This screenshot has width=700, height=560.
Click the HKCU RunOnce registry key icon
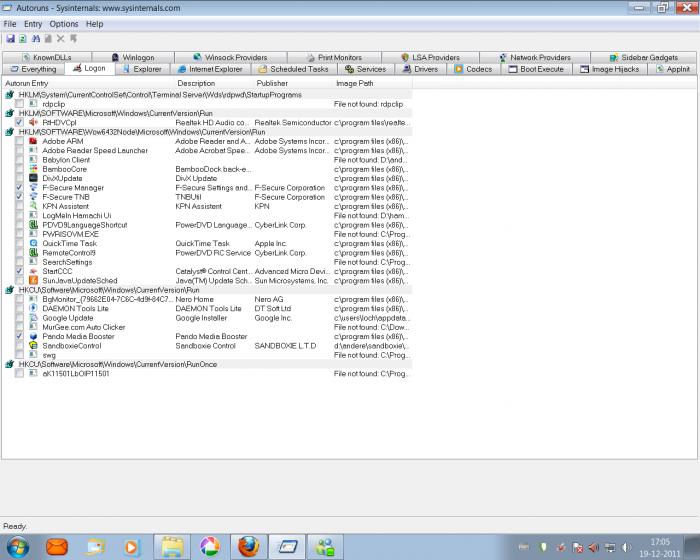pos(9,364)
